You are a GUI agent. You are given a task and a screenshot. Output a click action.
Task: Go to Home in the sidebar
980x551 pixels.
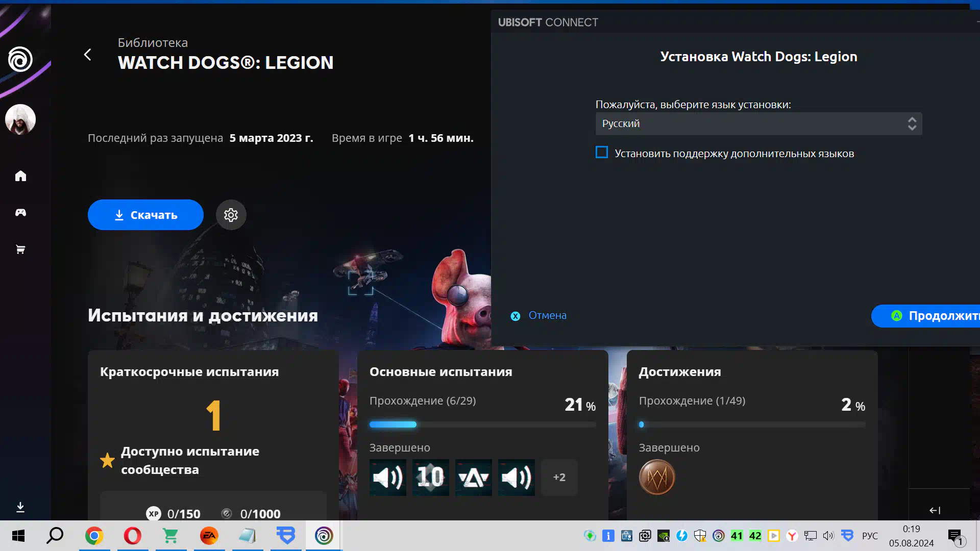pyautogui.click(x=20, y=176)
